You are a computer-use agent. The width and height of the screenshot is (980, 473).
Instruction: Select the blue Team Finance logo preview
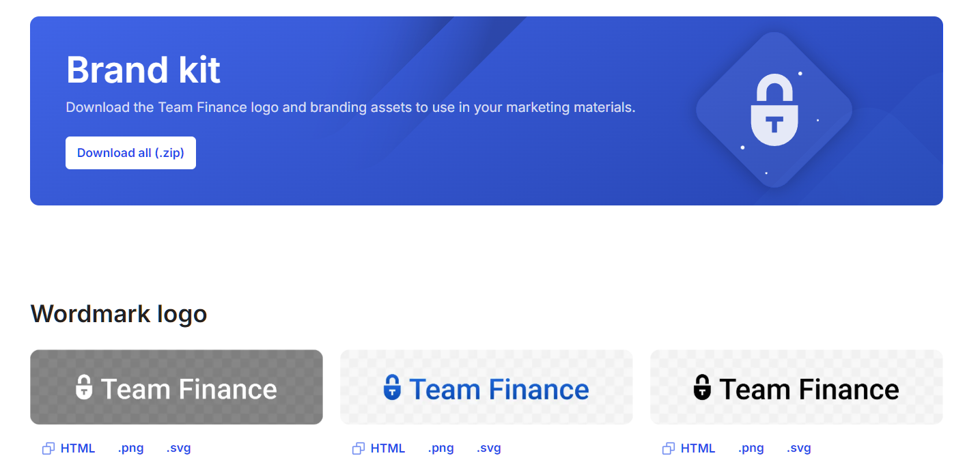point(486,387)
